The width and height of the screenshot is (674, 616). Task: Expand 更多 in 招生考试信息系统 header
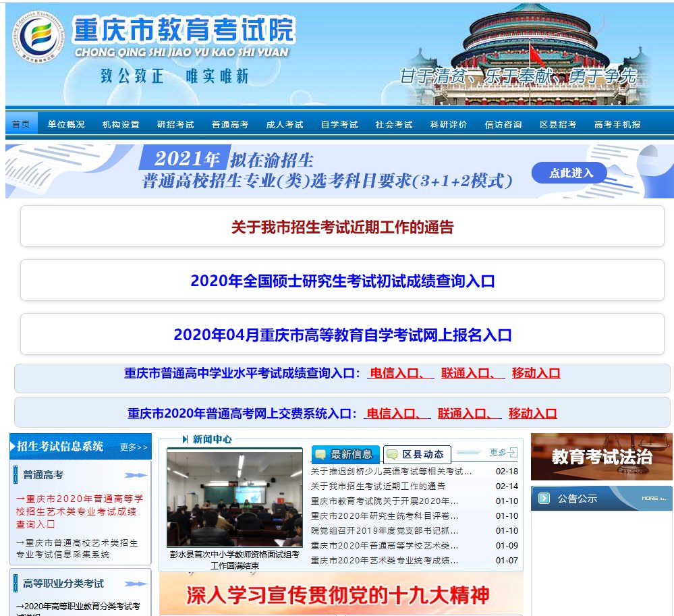pyautogui.click(x=133, y=447)
